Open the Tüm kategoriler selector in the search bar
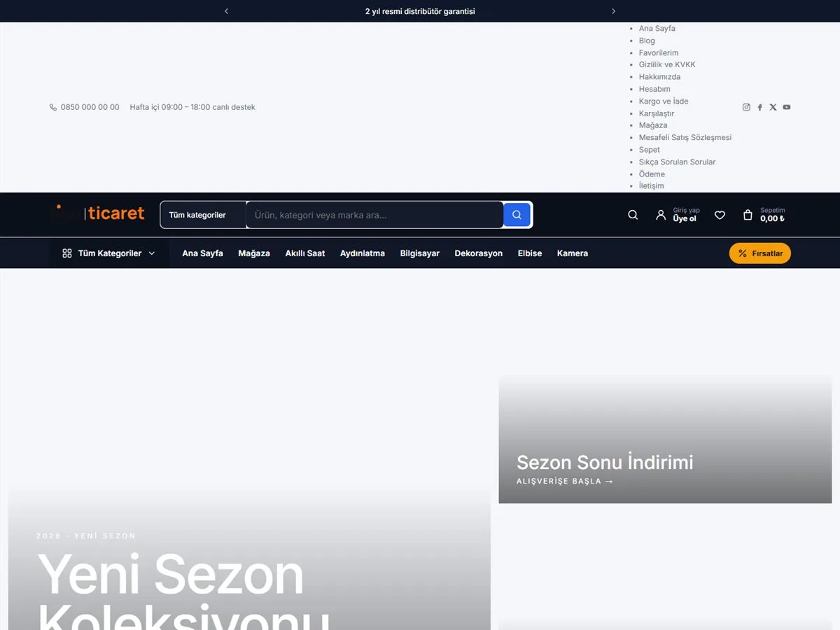The width and height of the screenshot is (840, 630). click(x=203, y=215)
